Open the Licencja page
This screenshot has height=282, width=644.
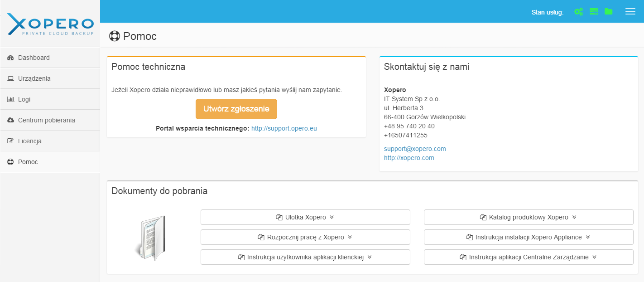50,141
